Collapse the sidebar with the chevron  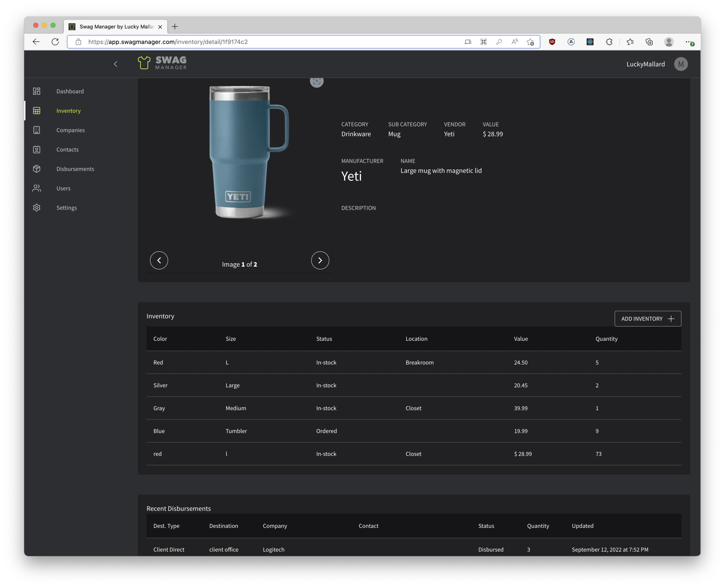click(115, 64)
